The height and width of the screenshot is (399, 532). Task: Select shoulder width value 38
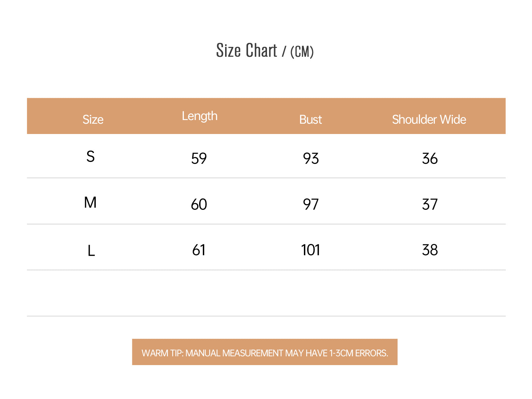pyautogui.click(x=430, y=250)
